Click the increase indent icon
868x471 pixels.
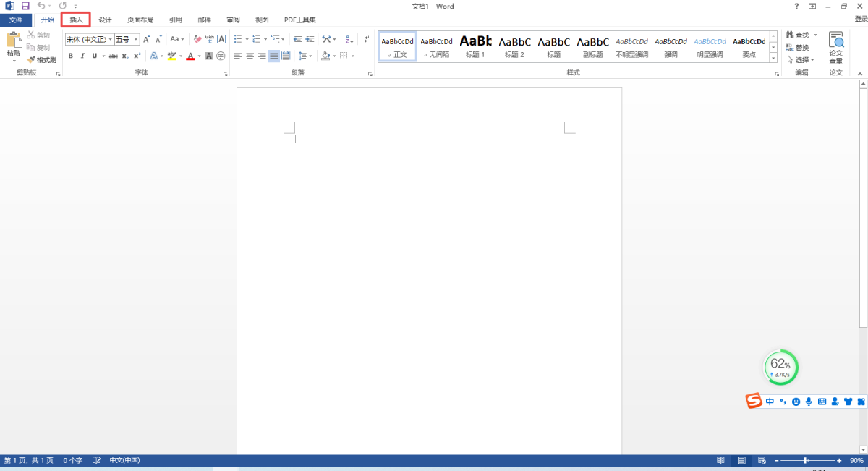click(310, 39)
